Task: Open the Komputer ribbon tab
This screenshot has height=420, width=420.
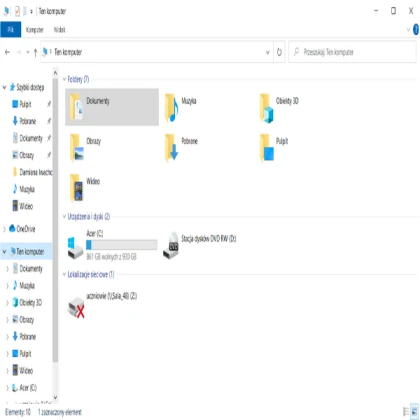Action: coord(35,30)
